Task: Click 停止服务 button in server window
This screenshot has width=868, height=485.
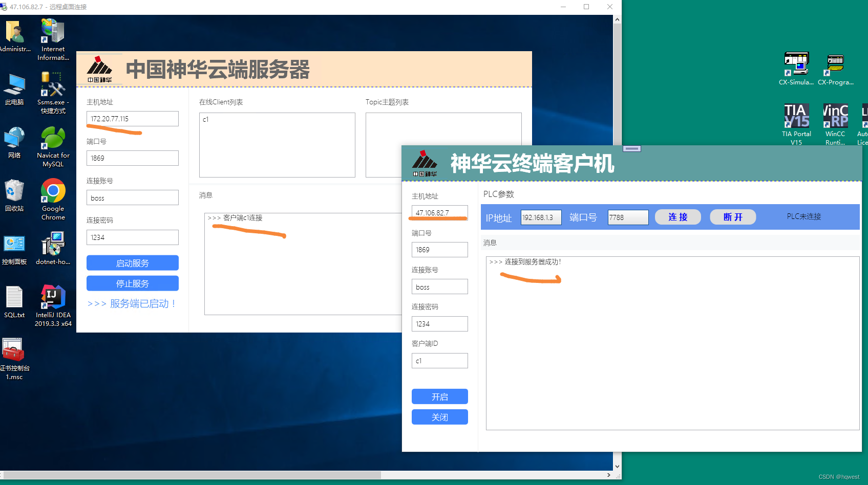Action: (x=133, y=283)
